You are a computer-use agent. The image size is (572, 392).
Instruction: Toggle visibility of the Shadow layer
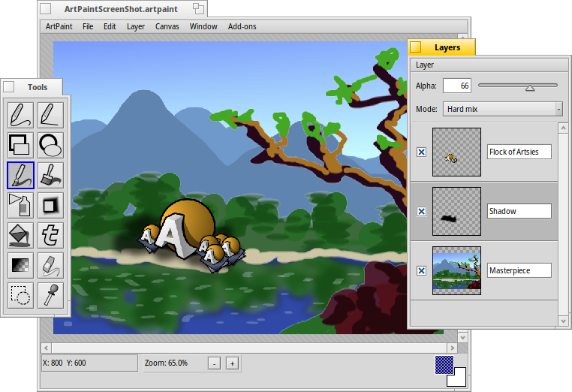421,211
